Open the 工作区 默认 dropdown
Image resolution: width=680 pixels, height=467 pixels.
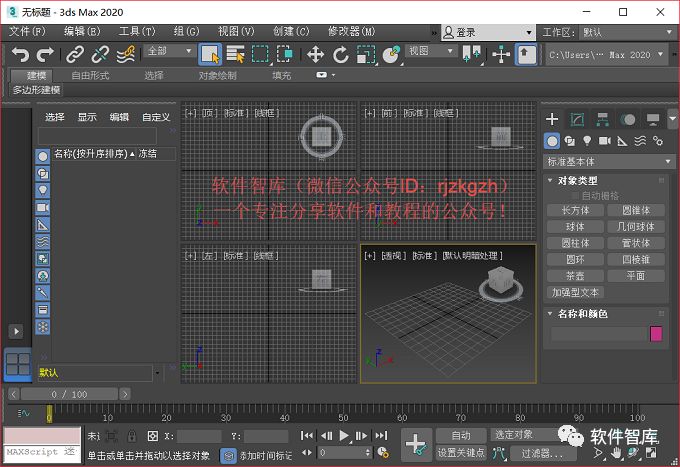626,32
